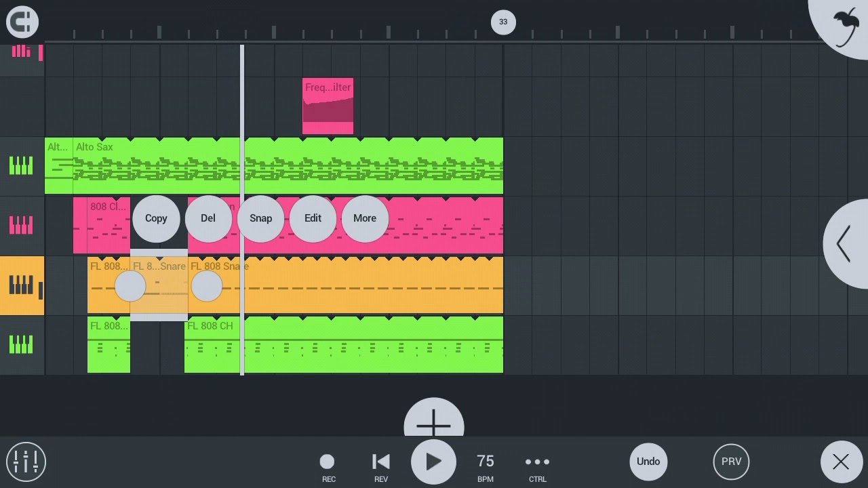Start recording with REC button
The height and width of the screenshot is (488, 868).
(328, 467)
